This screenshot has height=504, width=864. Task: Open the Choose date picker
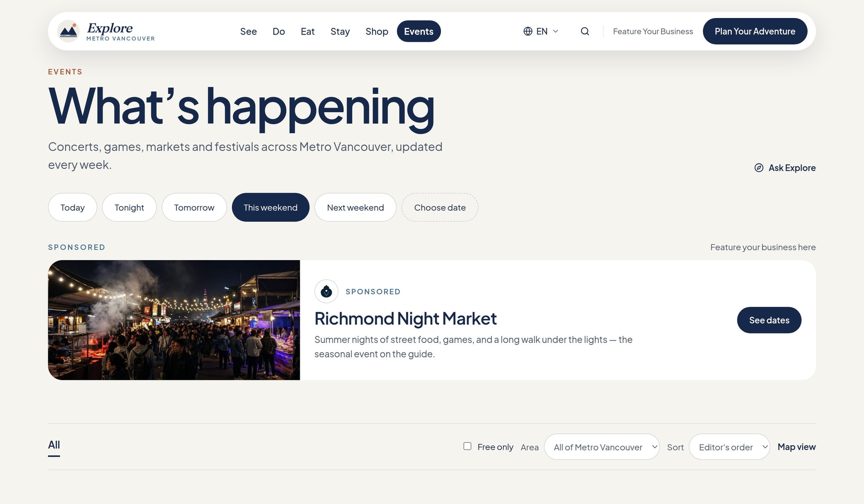440,207
